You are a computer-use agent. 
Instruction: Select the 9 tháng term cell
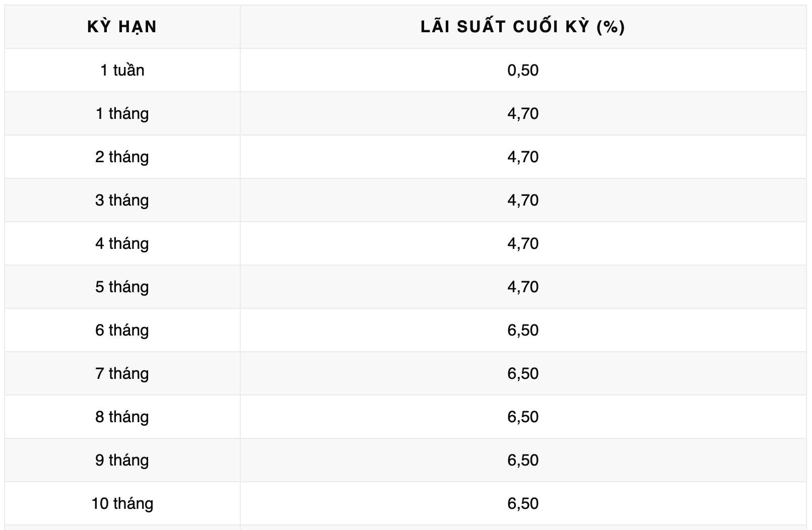pos(122,460)
